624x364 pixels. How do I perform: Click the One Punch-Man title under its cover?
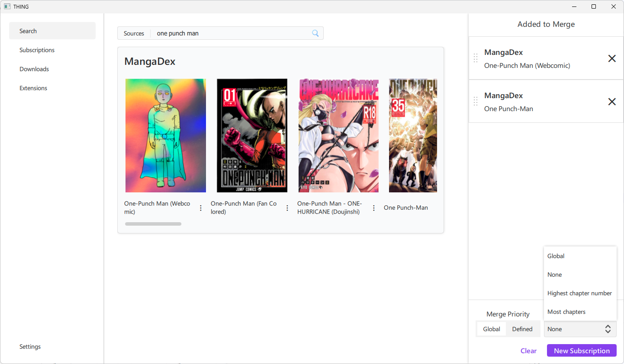[406, 208]
